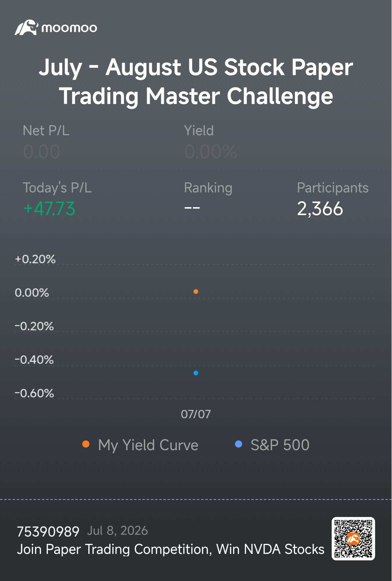Click the blue S&P 500 legend dot
The height and width of the screenshot is (581, 392).
tap(239, 444)
